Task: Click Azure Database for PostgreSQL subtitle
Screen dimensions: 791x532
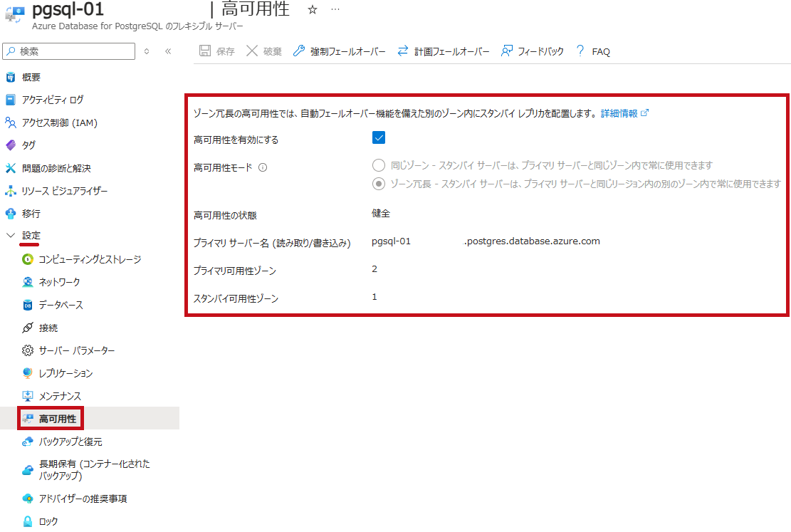Action: [x=137, y=26]
